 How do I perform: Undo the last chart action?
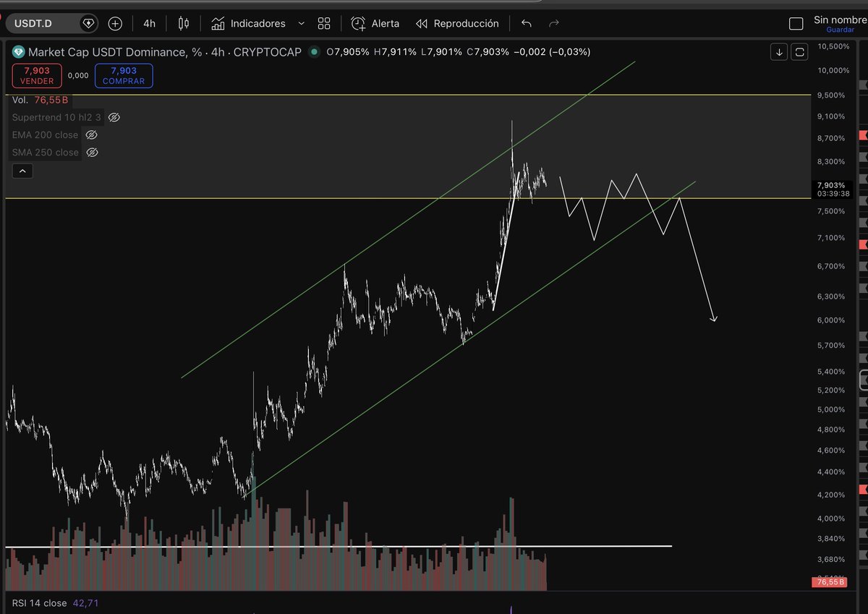coord(526,23)
